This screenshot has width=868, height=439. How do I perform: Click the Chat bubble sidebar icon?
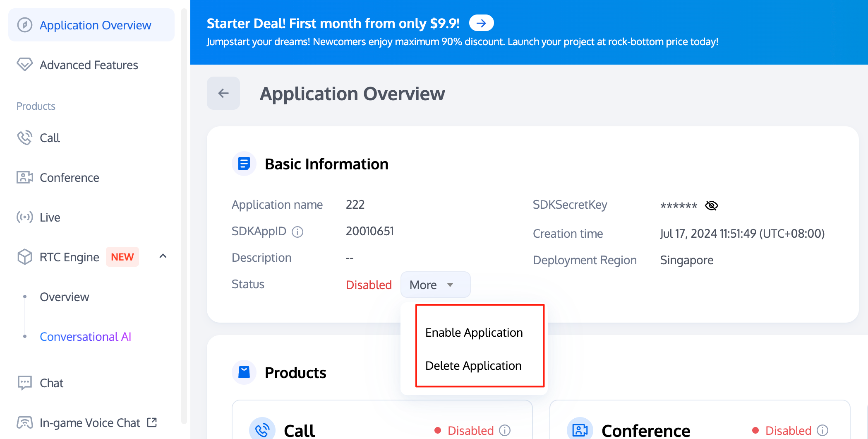tap(24, 383)
